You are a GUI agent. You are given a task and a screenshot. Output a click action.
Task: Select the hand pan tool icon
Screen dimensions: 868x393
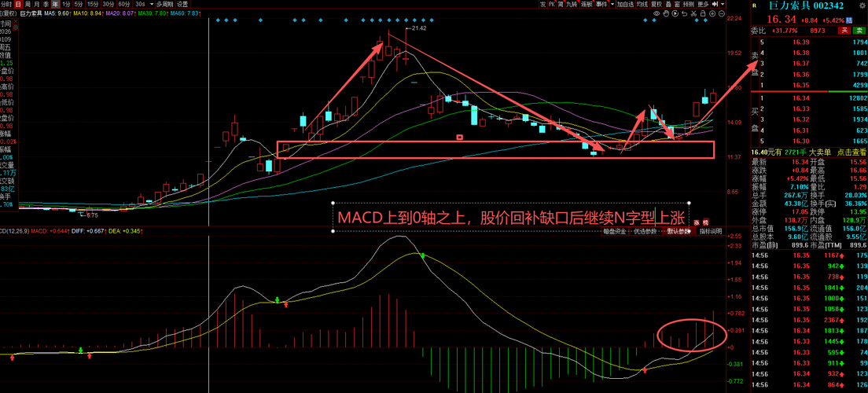click(x=666, y=13)
